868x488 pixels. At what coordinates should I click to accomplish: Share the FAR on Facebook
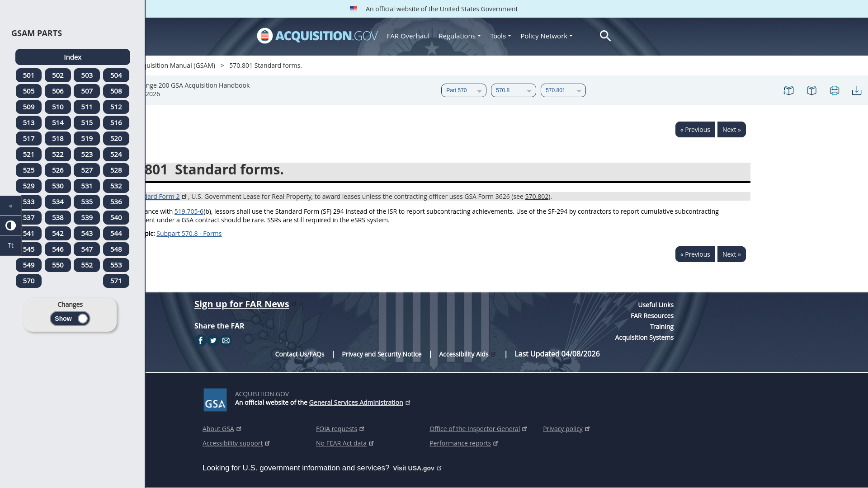200,340
